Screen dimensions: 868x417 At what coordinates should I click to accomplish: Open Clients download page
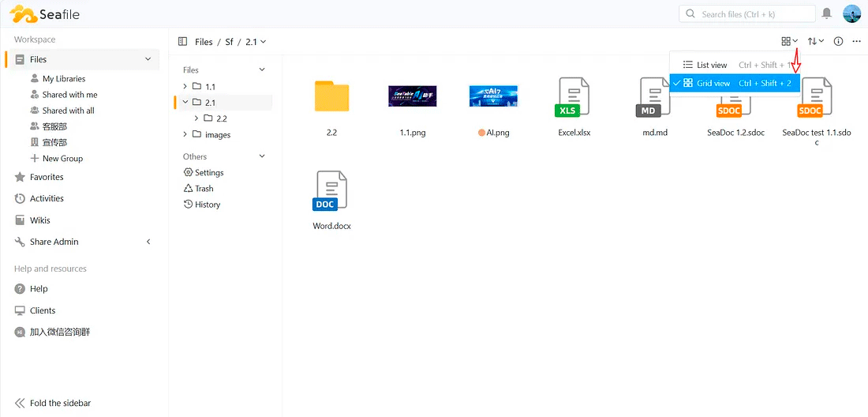point(42,310)
